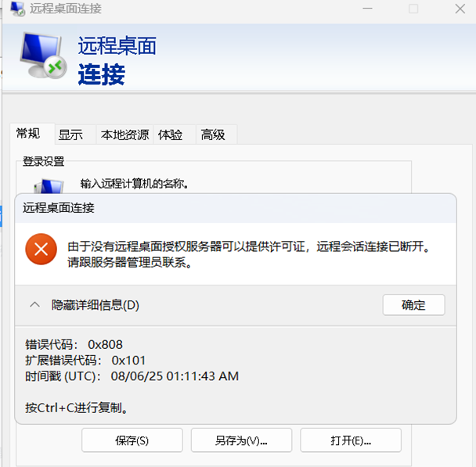Image resolution: width=476 pixels, height=467 pixels.
Task: Click the 远程桌面 heading in the banner
Action: [117, 46]
